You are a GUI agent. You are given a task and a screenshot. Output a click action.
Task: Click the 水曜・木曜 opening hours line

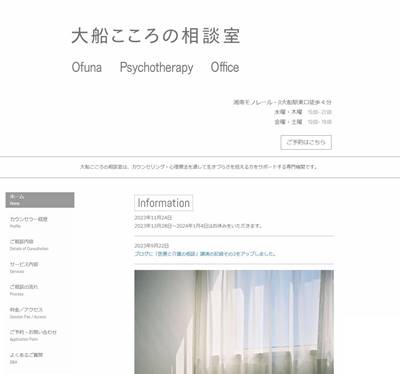(303, 112)
